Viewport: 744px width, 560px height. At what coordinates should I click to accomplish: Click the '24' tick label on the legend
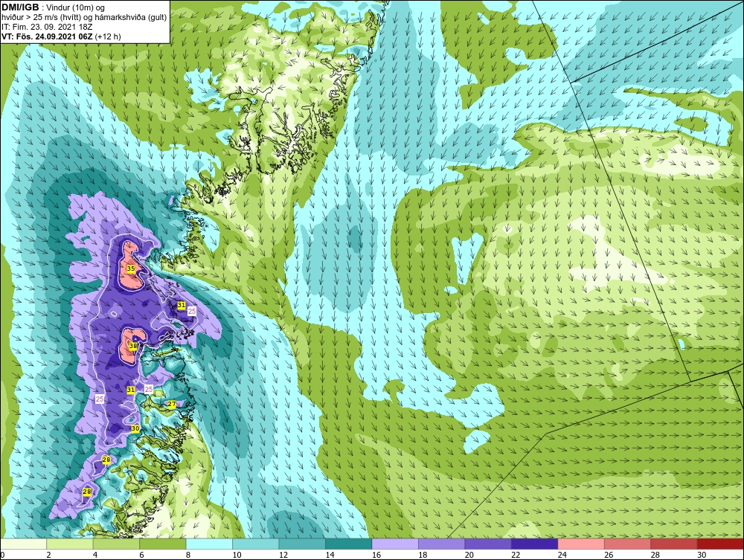[x=562, y=555]
